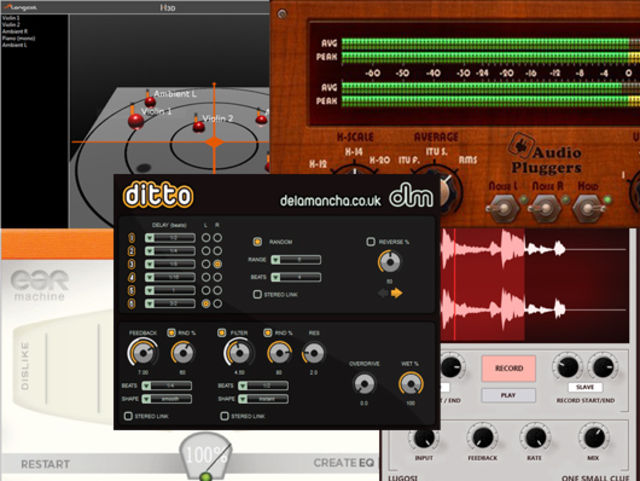Toggle the Random checkbox in ditto
This screenshot has height=481, width=640.
click(257, 242)
